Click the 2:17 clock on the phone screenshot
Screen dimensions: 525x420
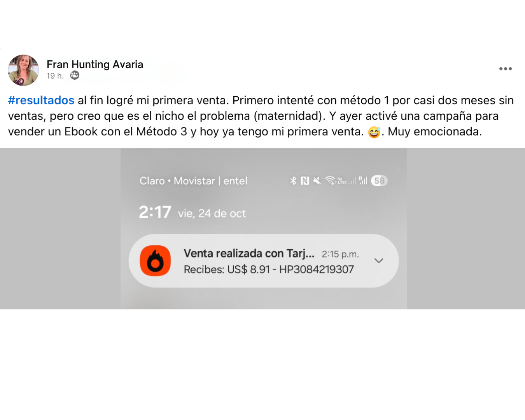pyautogui.click(x=155, y=212)
